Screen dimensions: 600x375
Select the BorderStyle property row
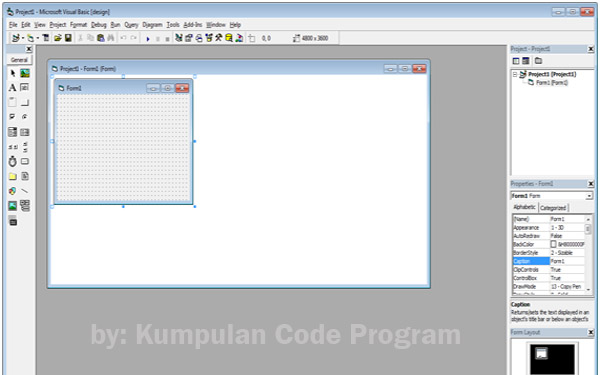click(548, 253)
